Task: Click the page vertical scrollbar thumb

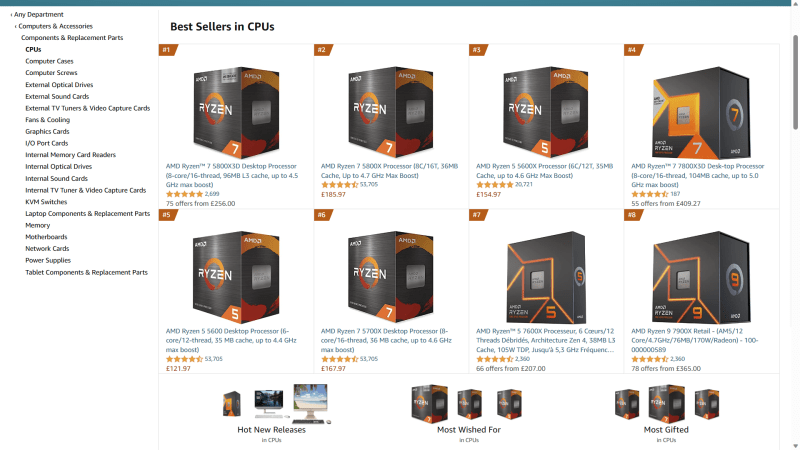Action: pos(795,82)
